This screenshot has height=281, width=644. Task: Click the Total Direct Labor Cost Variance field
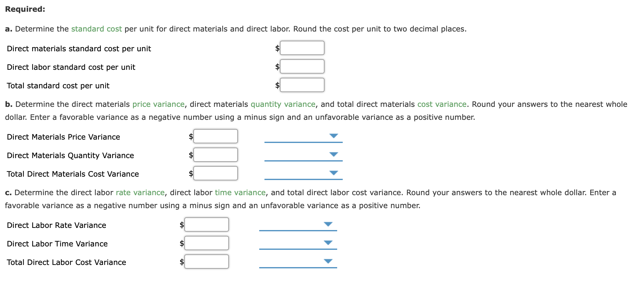click(206, 261)
